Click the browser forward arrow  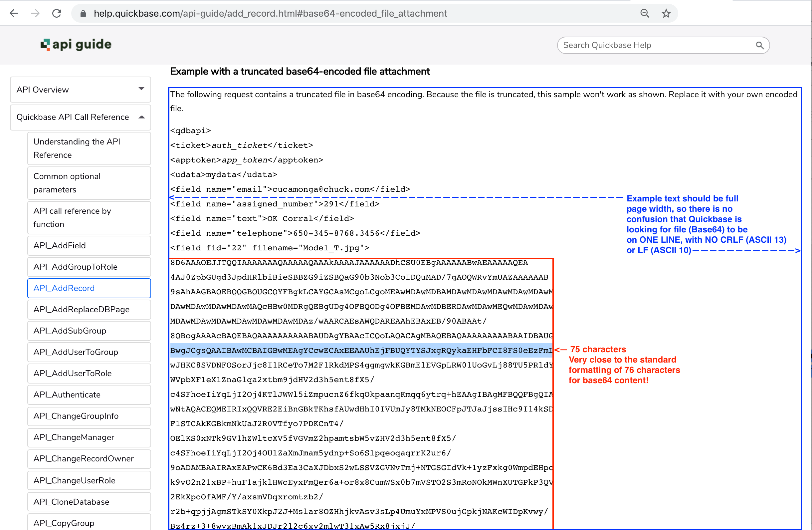[35, 13]
